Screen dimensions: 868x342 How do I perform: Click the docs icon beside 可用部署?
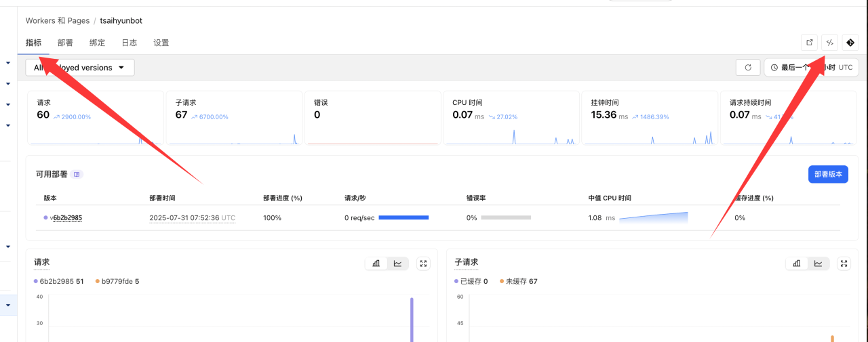(x=77, y=174)
